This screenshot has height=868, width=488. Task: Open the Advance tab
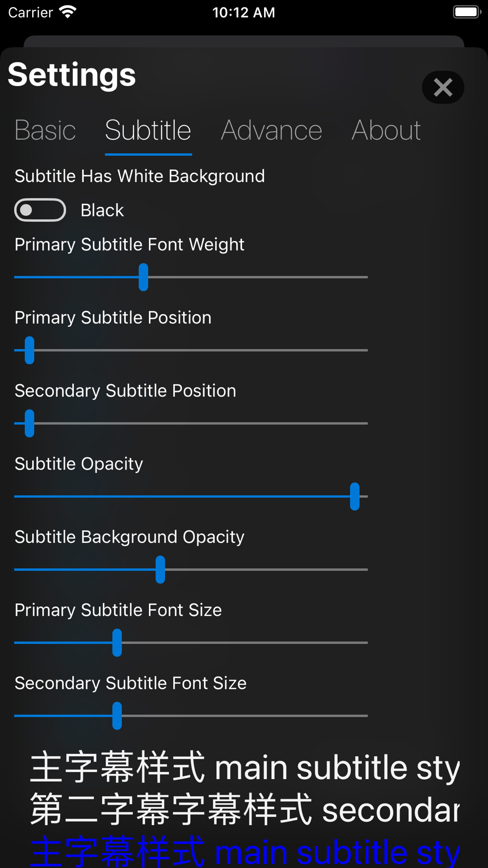[271, 130]
